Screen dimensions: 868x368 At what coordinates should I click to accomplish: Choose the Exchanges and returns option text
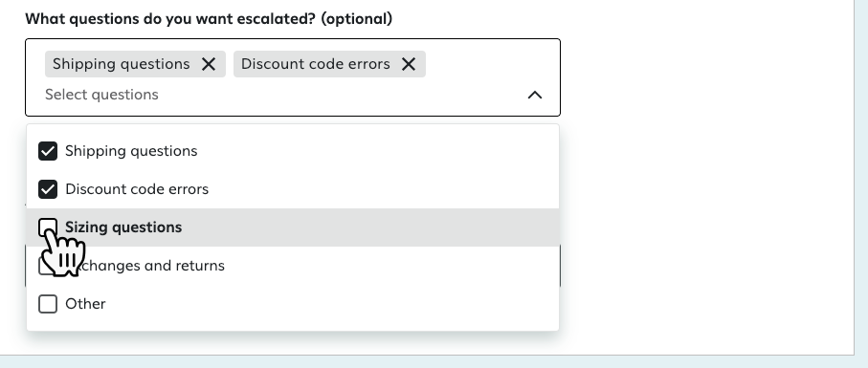click(x=145, y=266)
